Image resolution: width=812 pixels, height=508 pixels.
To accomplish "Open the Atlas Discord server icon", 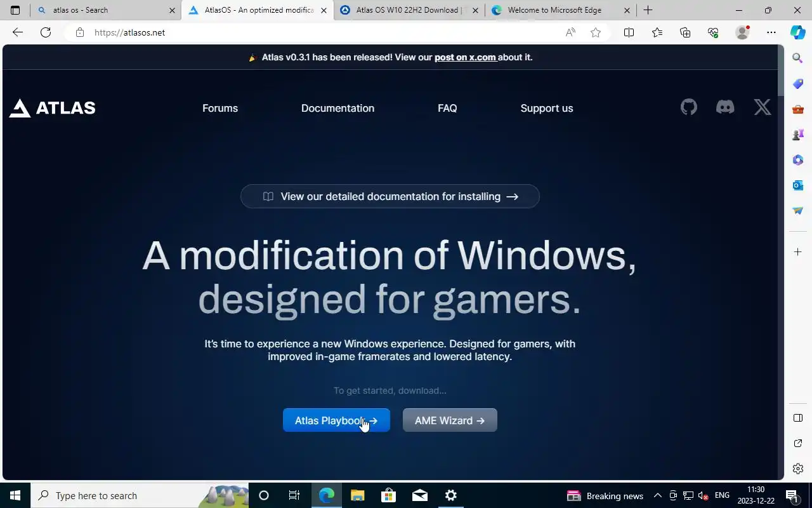I will 725,107.
